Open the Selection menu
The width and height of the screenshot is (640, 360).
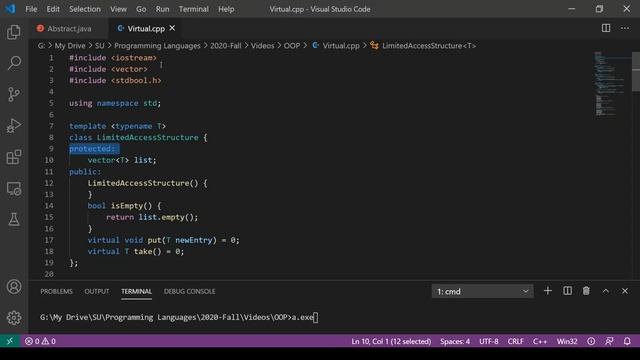click(x=84, y=9)
